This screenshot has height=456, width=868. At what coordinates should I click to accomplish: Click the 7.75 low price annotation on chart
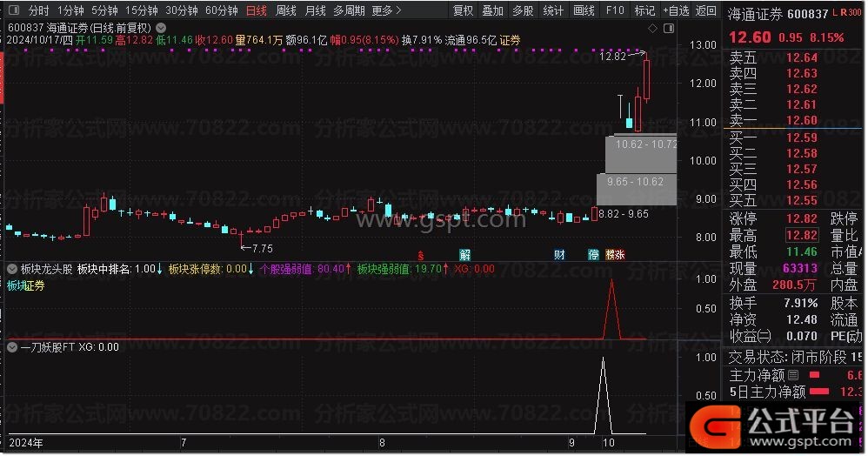click(x=263, y=249)
